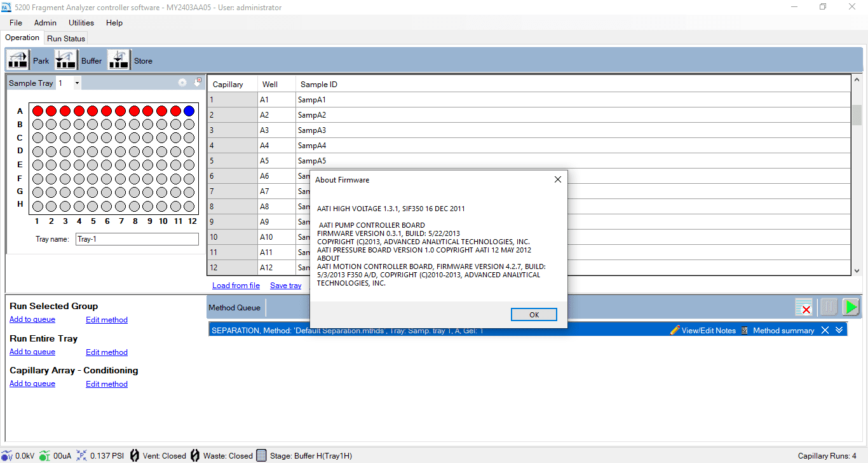Click the Store tray position icon
This screenshot has width=868, height=463.
119,60
